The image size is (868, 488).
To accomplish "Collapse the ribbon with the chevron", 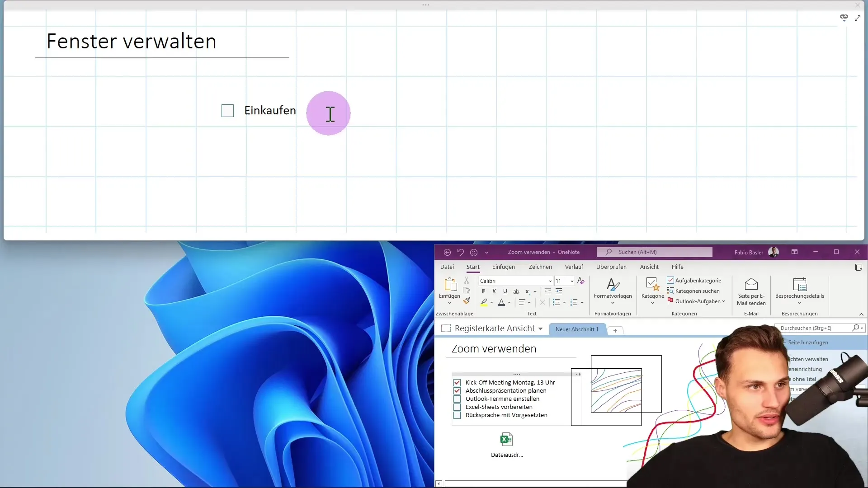I will pos(861,314).
